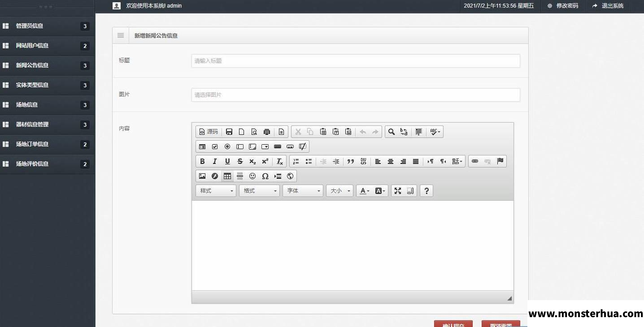
Task: Create a Div container icon
Action: pos(363,161)
